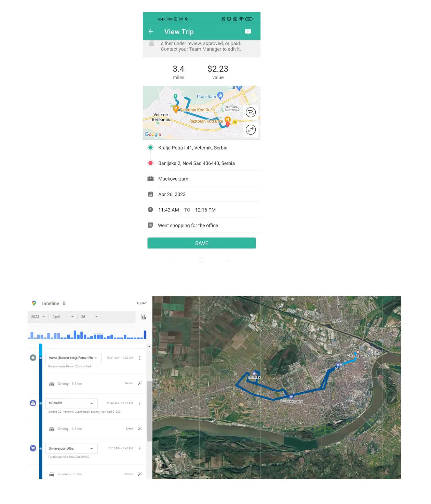Click the swap direction icon on the map

tap(251, 130)
